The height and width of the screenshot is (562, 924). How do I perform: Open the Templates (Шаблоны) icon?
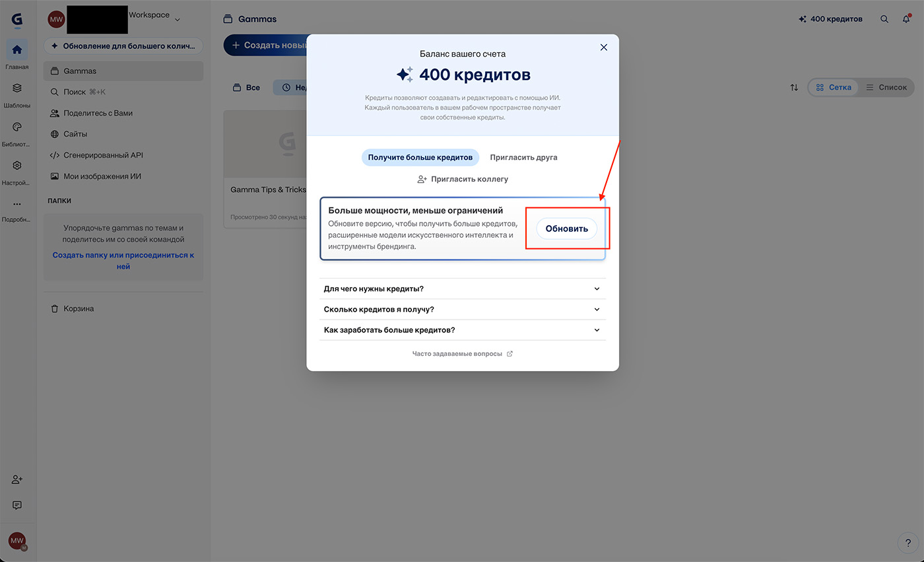pos(17,88)
